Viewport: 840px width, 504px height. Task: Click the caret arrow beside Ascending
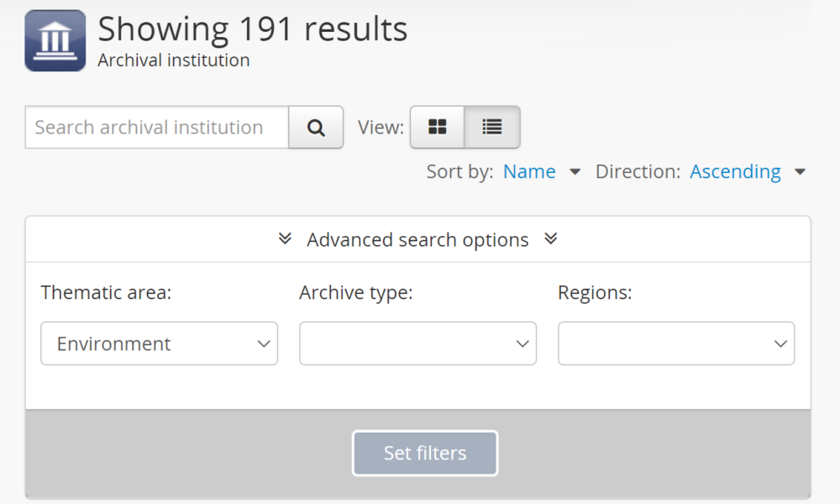pyautogui.click(x=800, y=172)
